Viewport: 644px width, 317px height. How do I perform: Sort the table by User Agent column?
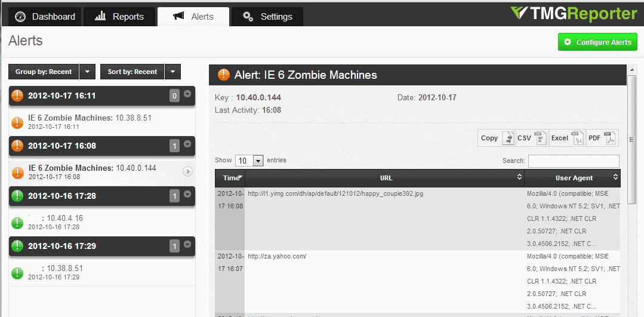[572, 178]
